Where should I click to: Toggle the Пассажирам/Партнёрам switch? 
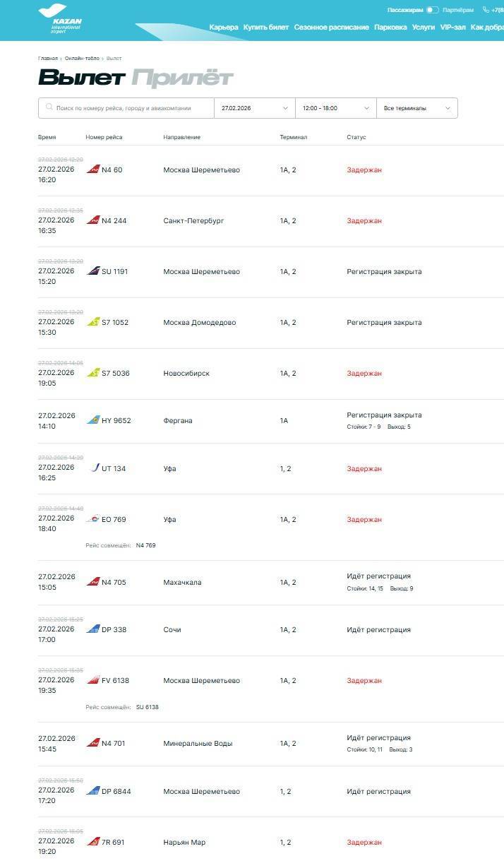[x=432, y=10]
